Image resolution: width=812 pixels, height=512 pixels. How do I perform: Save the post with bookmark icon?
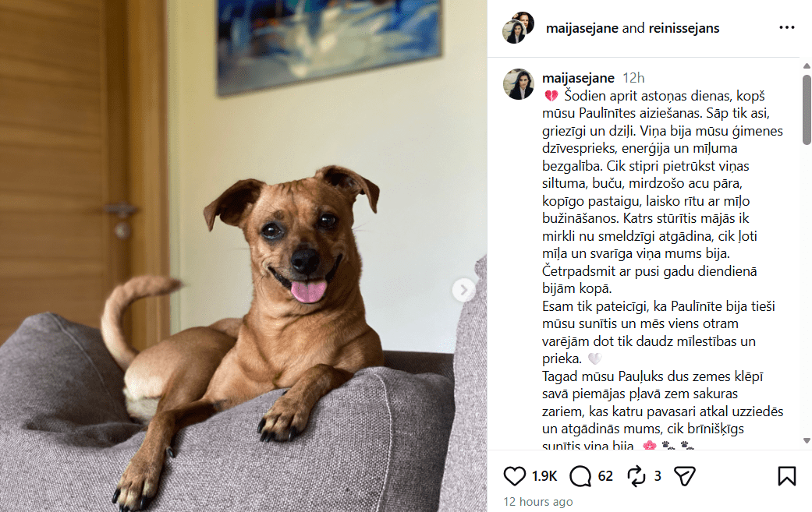tap(786, 476)
